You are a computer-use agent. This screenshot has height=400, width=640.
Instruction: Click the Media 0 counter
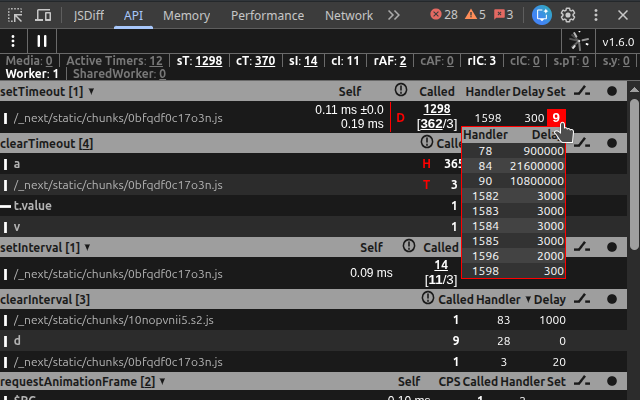[x=29, y=61]
